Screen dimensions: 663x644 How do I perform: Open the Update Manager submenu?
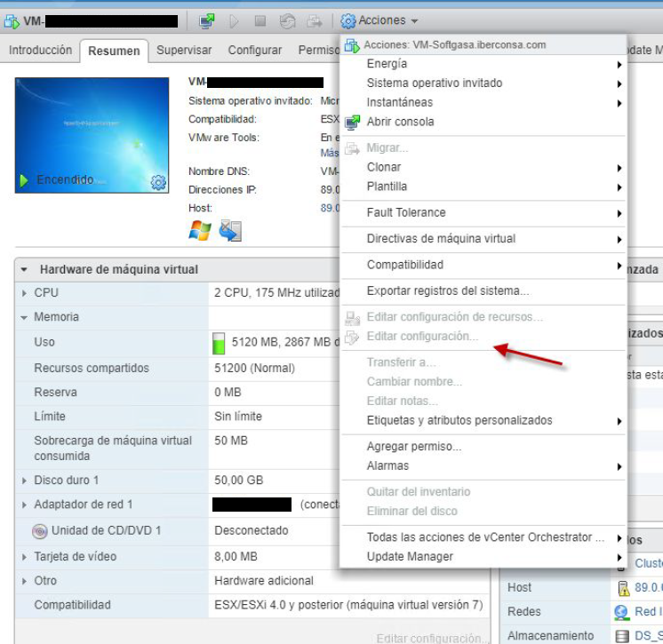(483, 557)
